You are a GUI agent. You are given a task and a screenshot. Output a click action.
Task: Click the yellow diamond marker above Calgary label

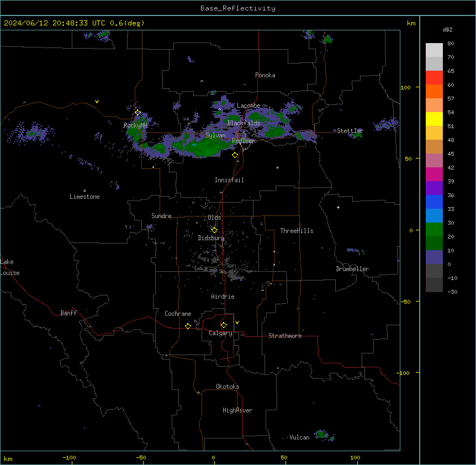click(224, 325)
